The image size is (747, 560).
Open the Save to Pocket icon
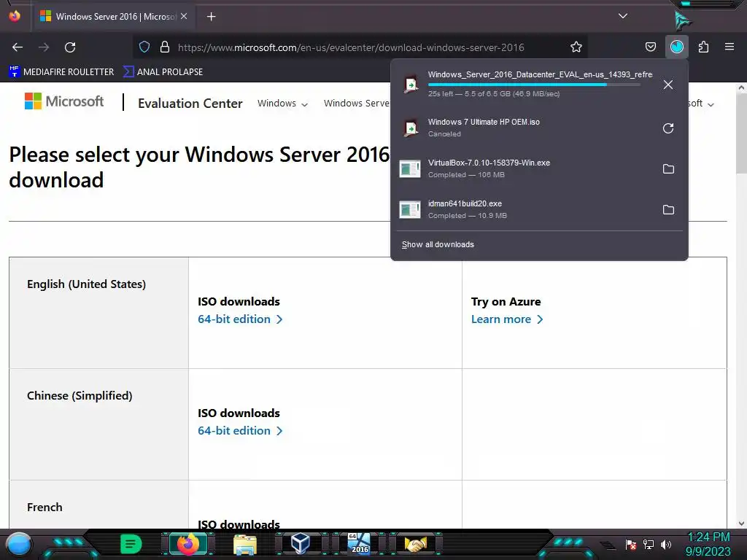click(x=650, y=47)
